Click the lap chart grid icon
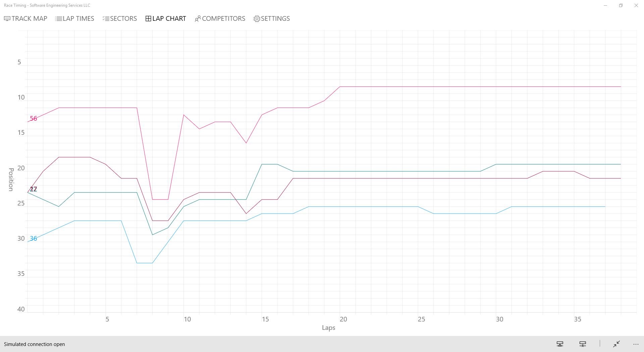Image resolution: width=644 pixels, height=352 pixels. click(148, 19)
